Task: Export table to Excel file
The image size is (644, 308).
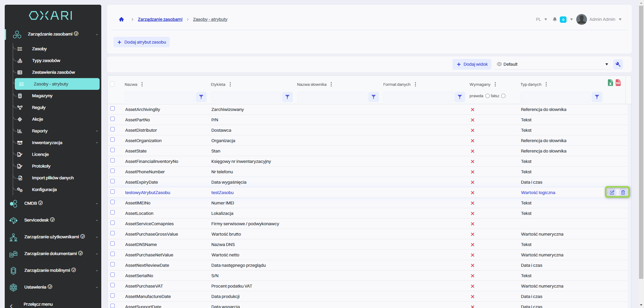Action: pos(610,83)
